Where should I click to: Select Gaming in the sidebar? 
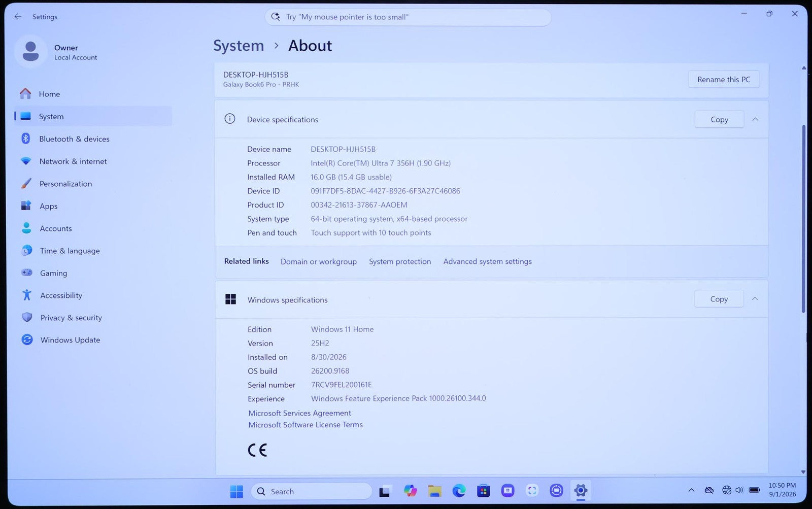[53, 273]
